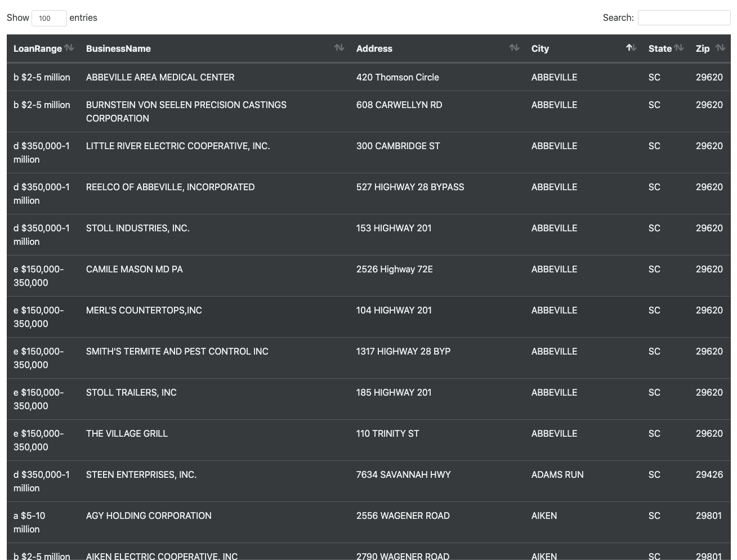Sort by BusinessName column arrow icon

coord(339,48)
